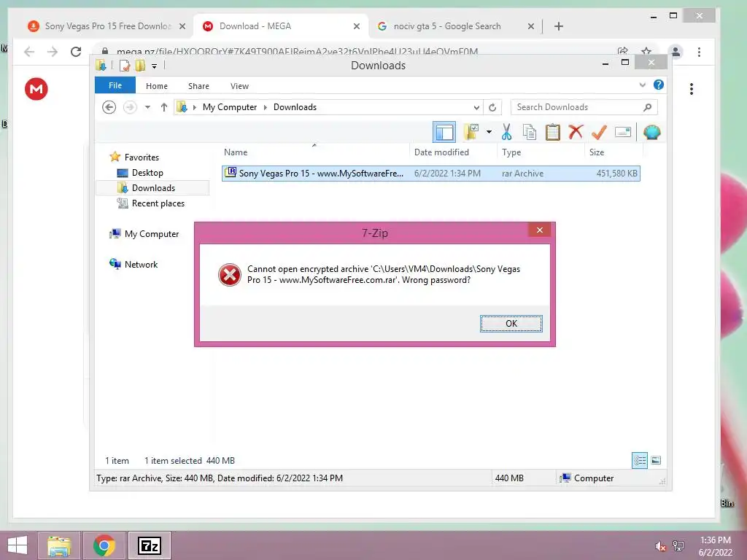The image size is (747, 560).
Task: Sort by Date modified column
Action: 441,152
